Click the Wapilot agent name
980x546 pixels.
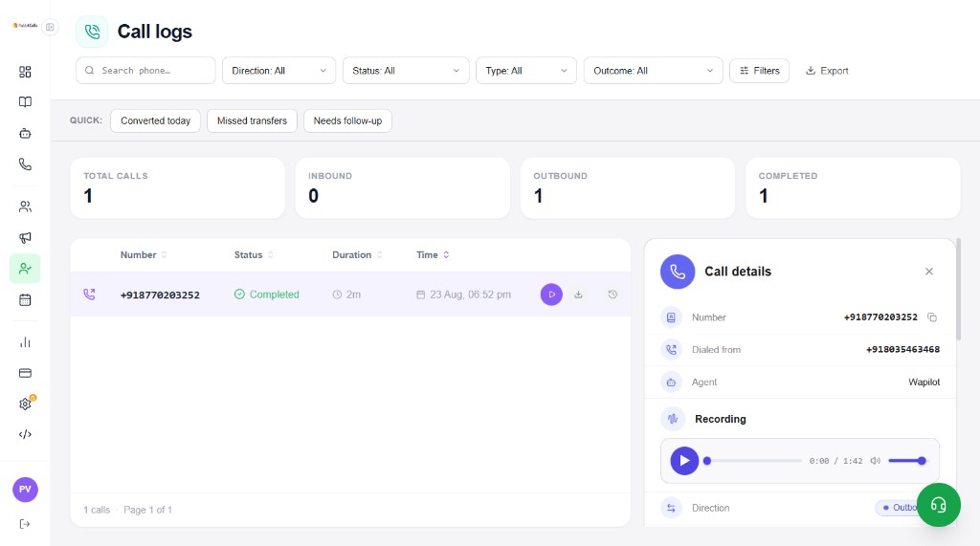(x=924, y=382)
